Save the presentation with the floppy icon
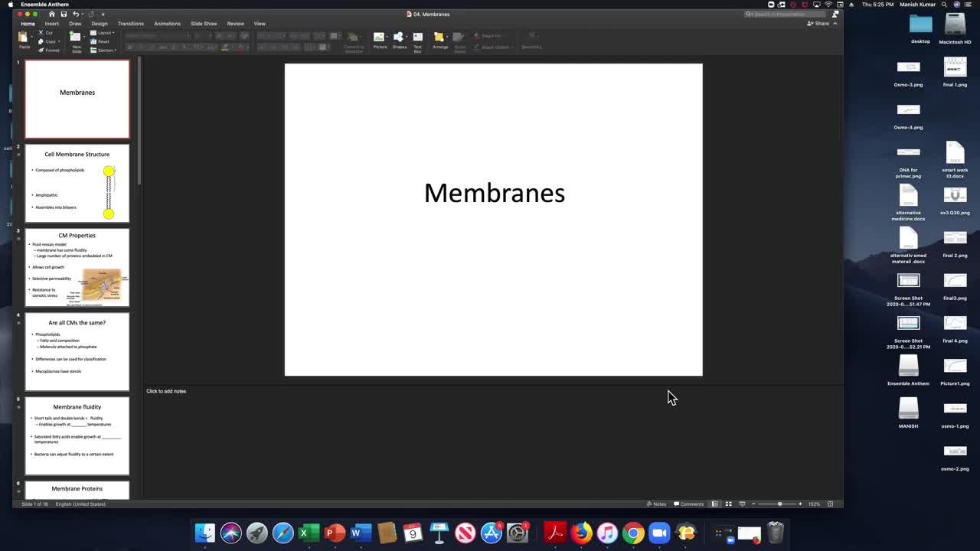 point(64,14)
